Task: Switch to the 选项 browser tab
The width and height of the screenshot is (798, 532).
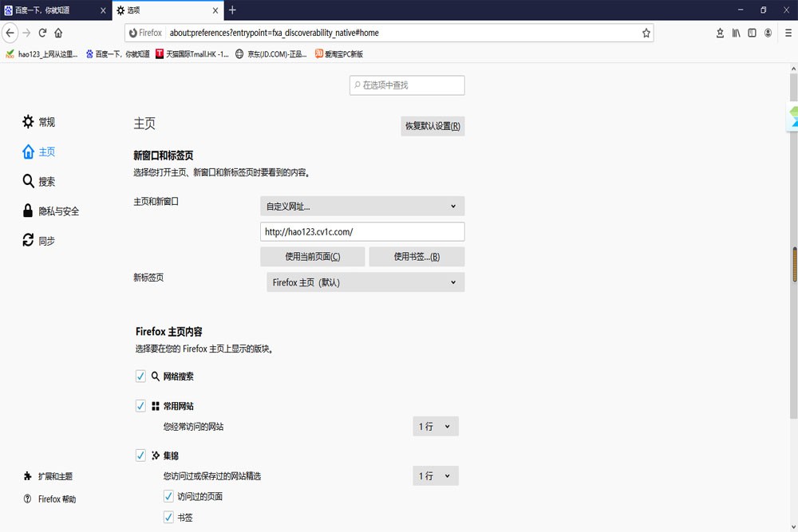Action: (x=168, y=10)
